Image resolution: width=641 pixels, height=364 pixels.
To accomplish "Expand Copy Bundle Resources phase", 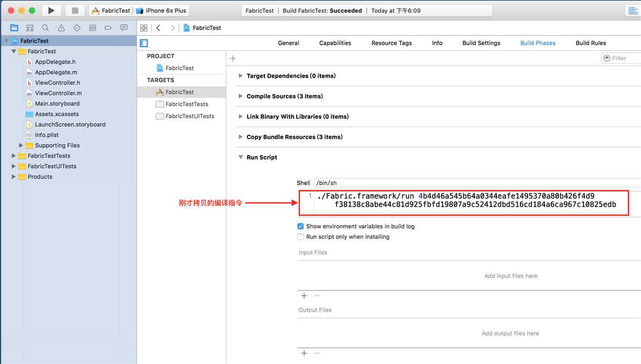I will (x=241, y=137).
